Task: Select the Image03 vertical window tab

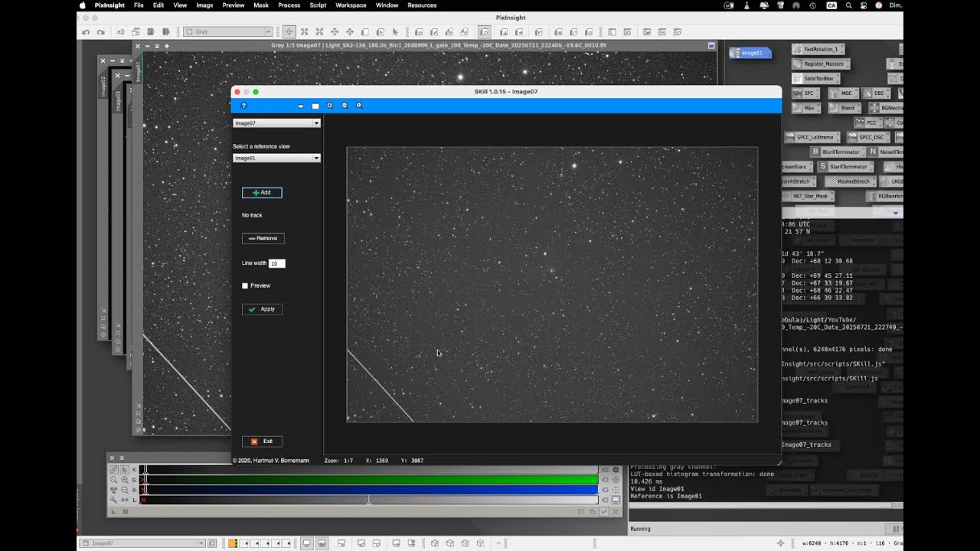Action: click(118, 101)
